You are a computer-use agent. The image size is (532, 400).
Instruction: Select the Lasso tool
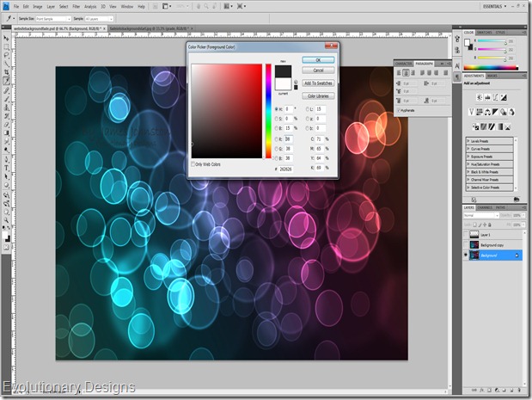click(x=6, y=55)
